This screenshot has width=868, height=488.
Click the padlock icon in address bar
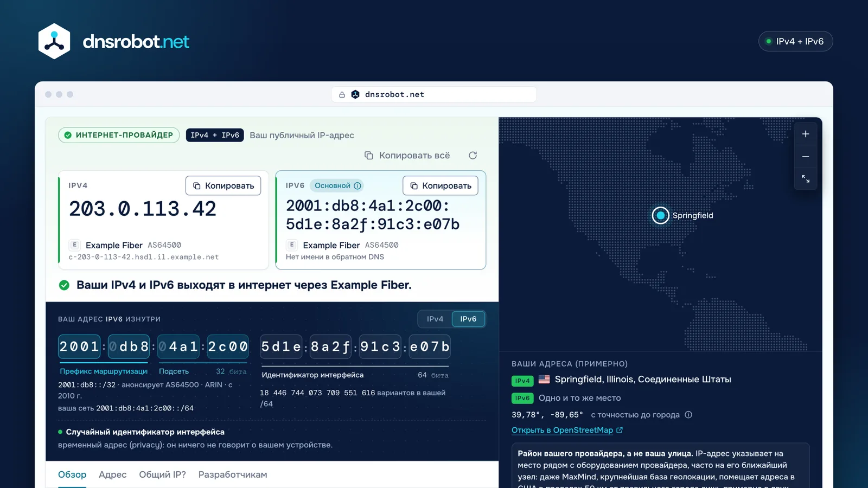342,94
